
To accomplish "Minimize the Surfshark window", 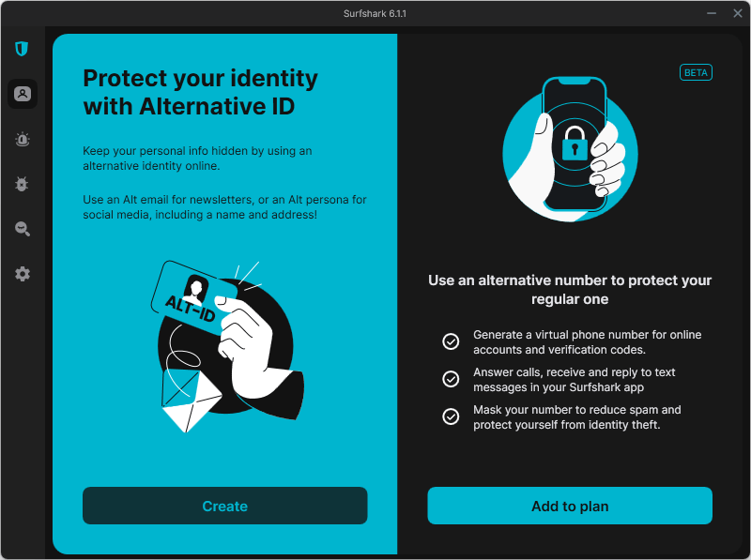I will pos(712,13).
